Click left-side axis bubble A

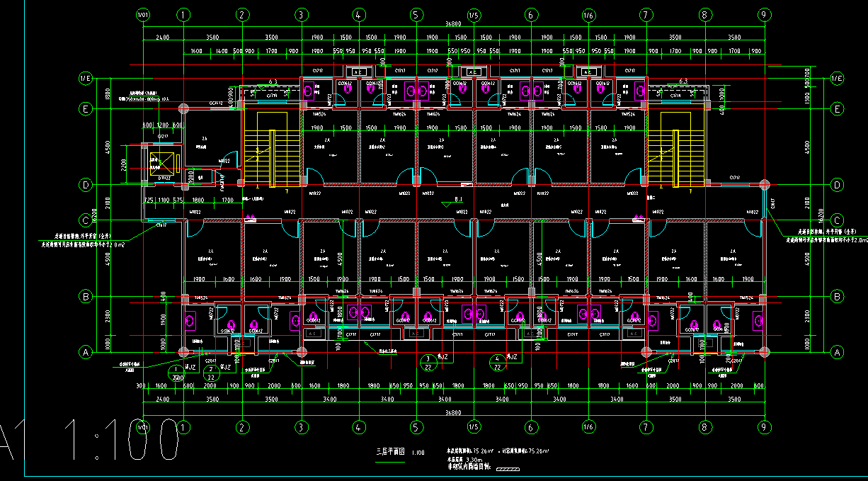(x=86, y=351)
